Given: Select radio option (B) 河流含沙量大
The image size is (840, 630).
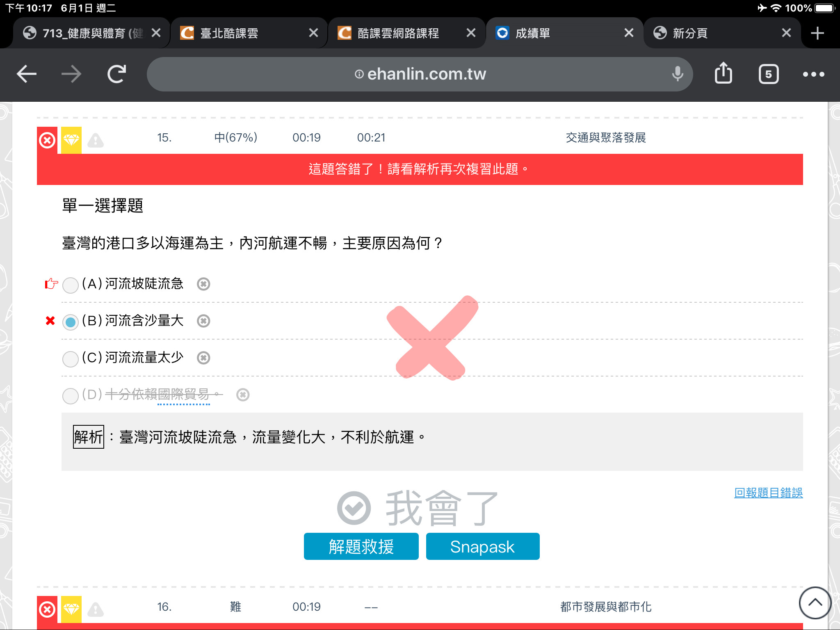Looking at the screenshot, I should tap(71, 322).
